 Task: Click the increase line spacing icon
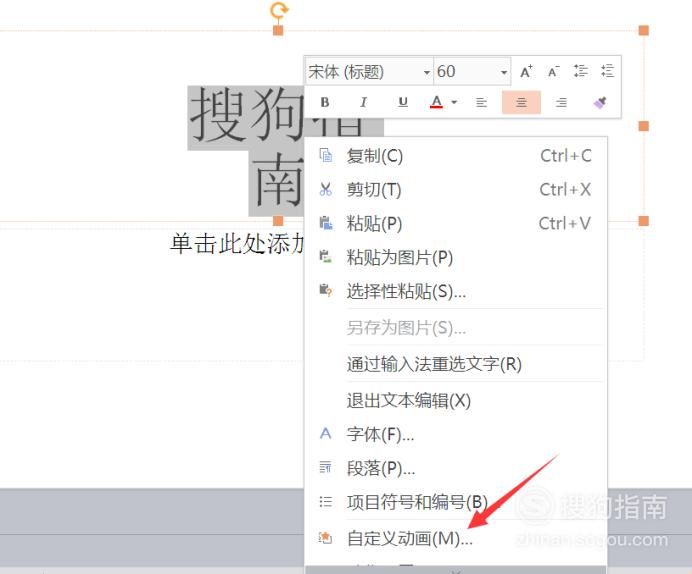coord(580,71)
